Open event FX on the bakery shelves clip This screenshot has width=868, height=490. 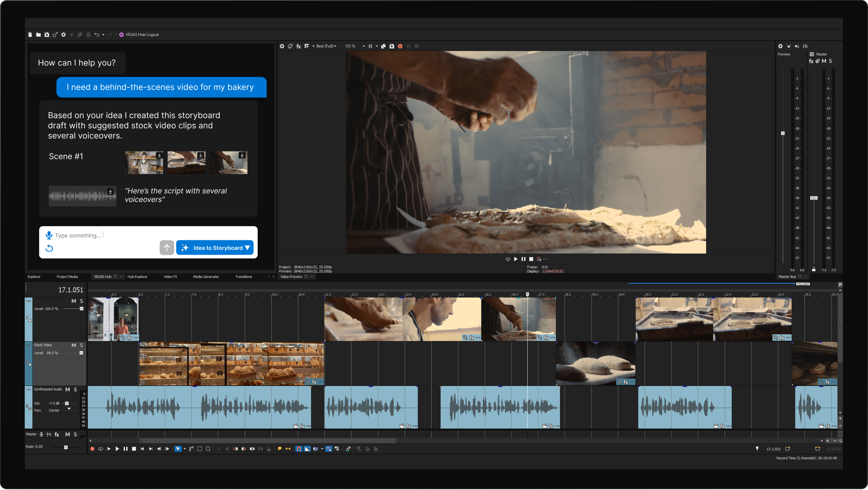[314, 382]
